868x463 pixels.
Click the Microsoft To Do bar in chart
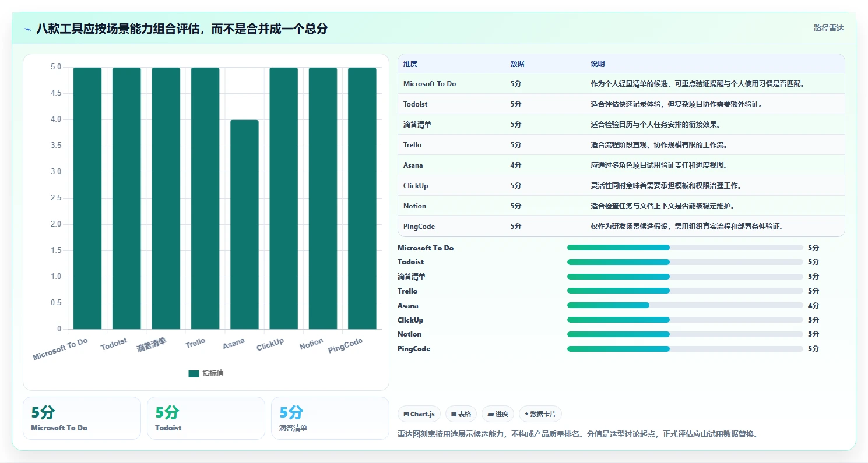click(87, 198)
